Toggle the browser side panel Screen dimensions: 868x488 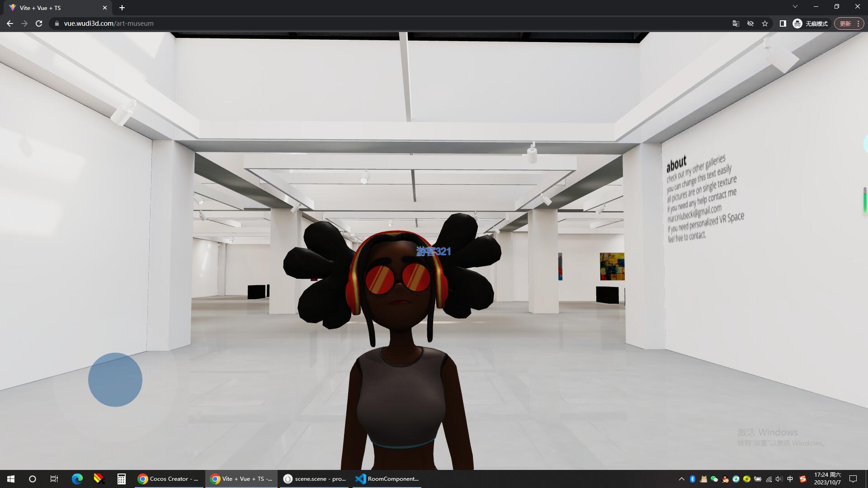[x=783, y=23]
